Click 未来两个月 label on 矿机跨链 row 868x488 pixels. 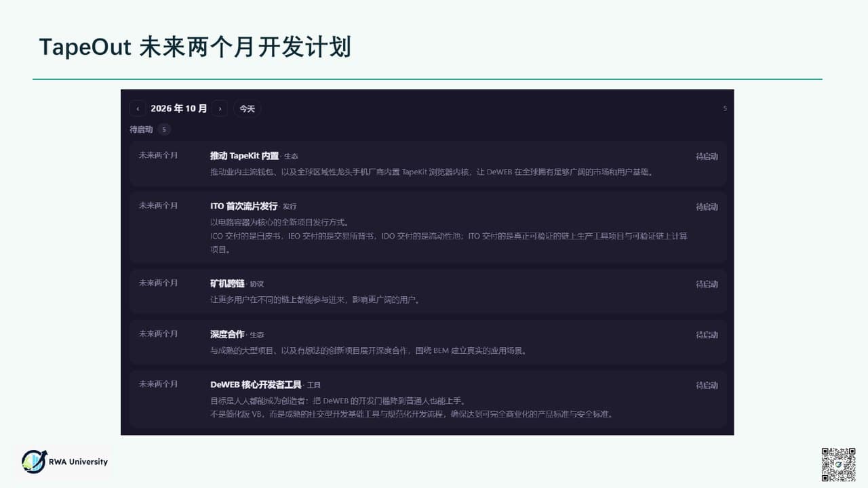click(158, 283)
